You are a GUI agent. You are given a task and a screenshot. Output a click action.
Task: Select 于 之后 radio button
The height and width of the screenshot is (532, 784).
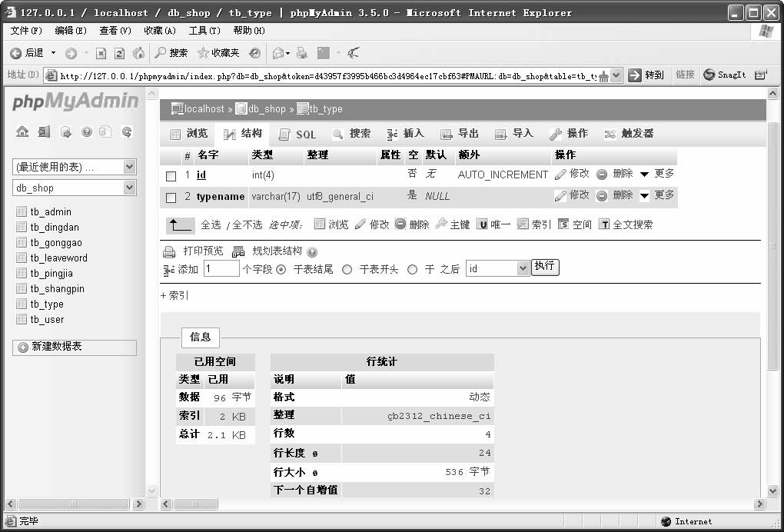[412, 270]
